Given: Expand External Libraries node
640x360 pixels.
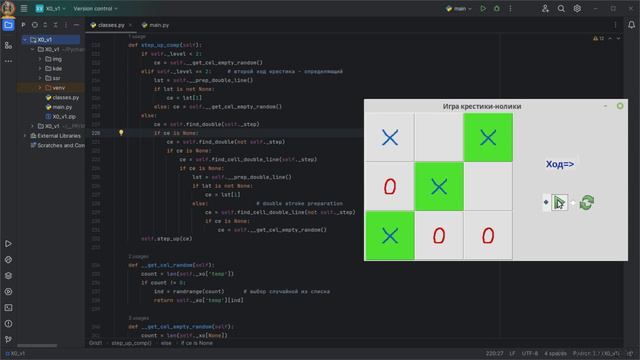Looking at the screenshot, I should (25, 136).
